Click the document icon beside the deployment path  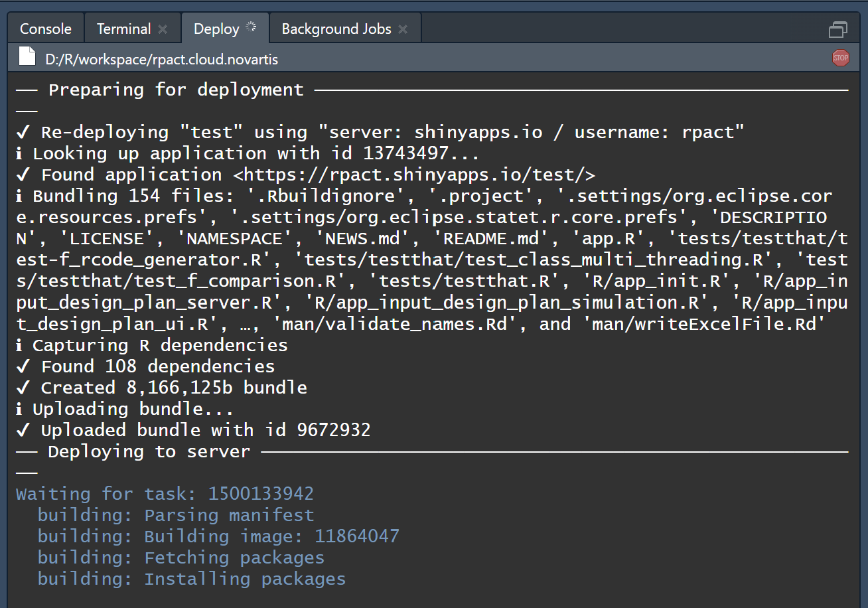tap(26, 56)
